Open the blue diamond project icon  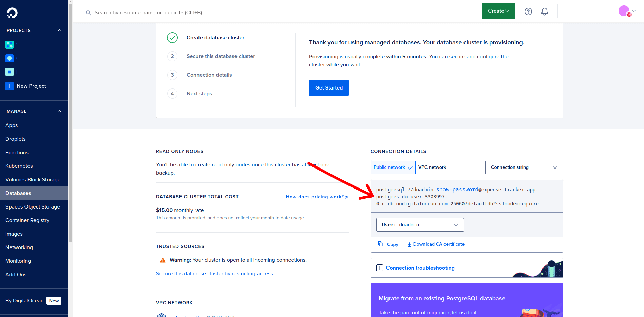click(x=10, y=58)
